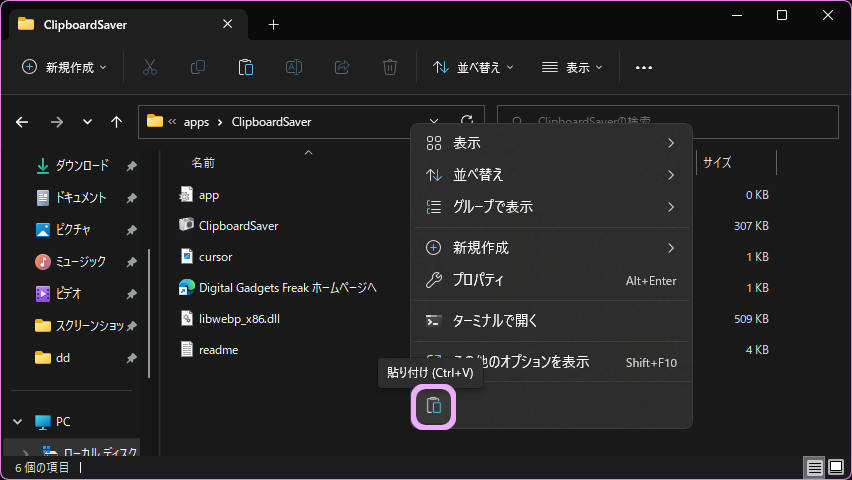Choose その他のオプションを表示 in context menu
The image size is (852, 480).
552,361
